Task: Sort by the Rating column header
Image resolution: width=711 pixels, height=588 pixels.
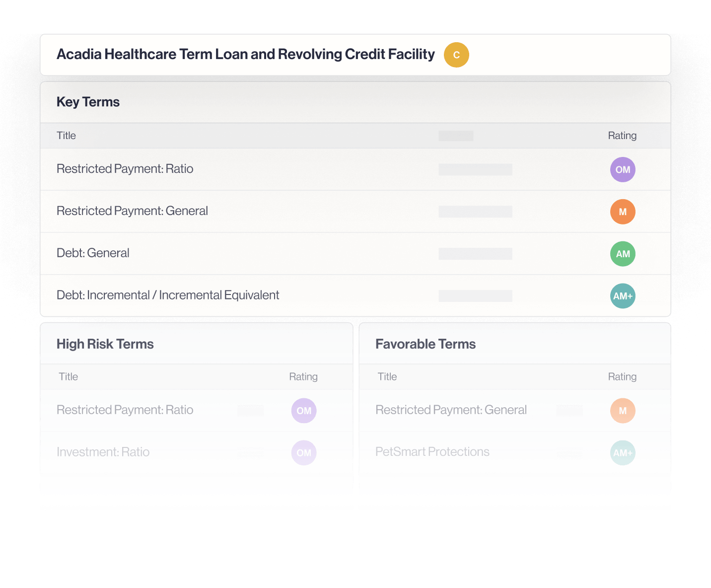Action: coord(622,135)
